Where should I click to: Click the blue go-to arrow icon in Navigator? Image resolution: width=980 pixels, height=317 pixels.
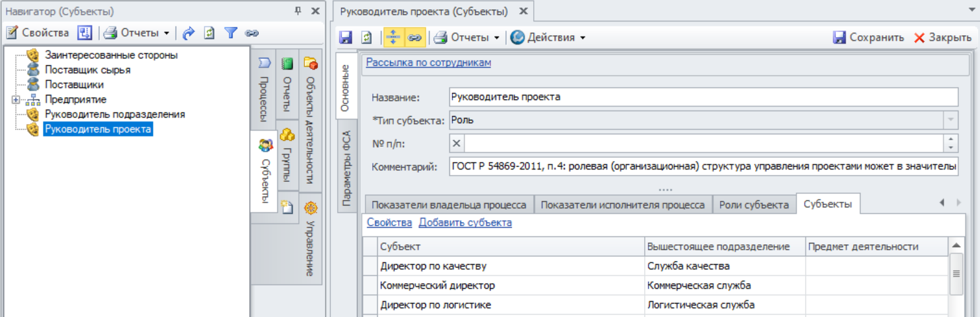[x=189, y=33]
